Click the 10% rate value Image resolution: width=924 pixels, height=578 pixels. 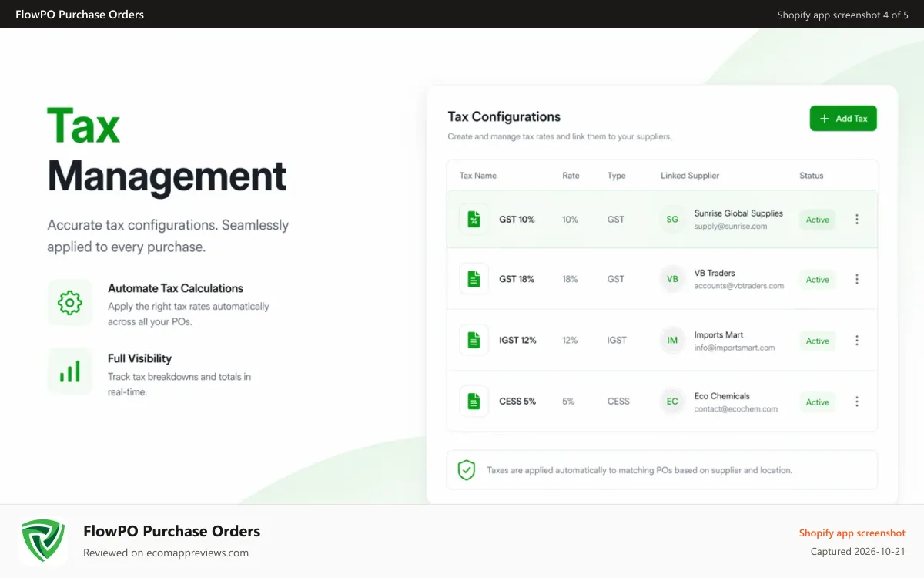570,220
